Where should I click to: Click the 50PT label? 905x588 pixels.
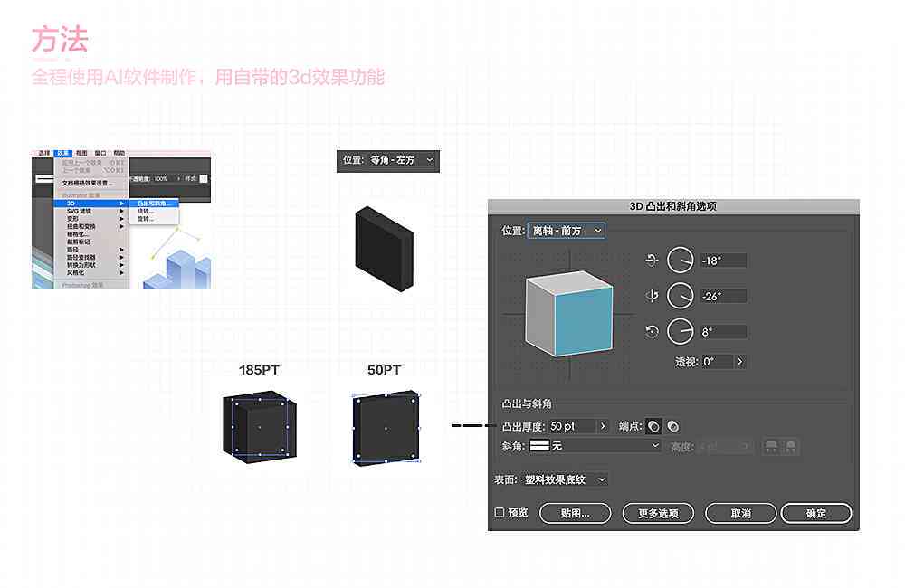[385, 370]
